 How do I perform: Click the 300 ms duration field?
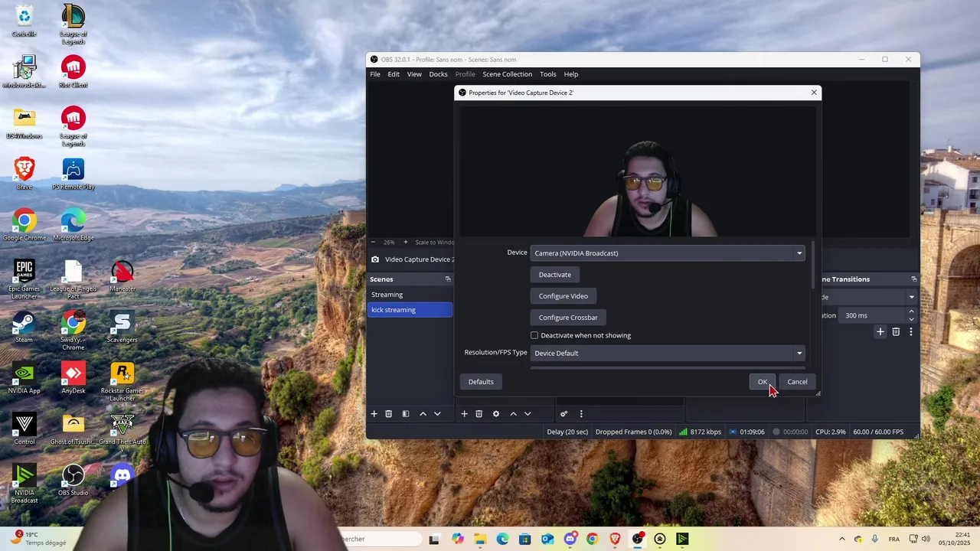click(x=873, y=315)
